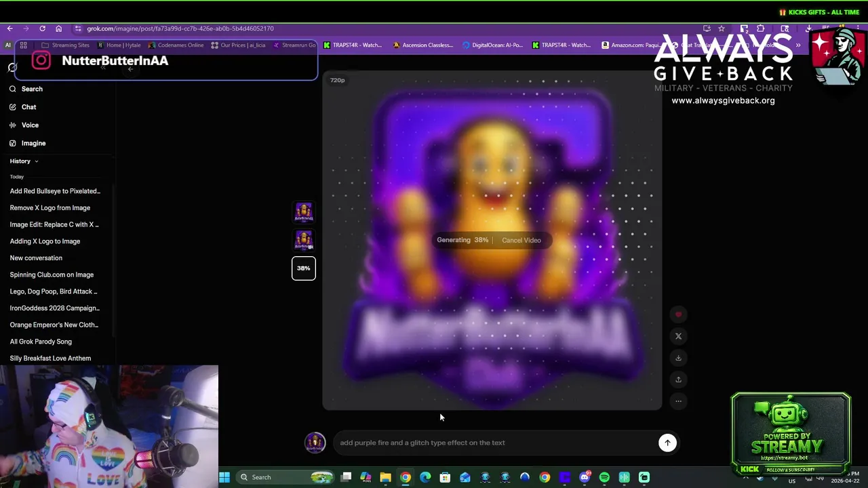Share image to X icon
The width and height of the screenshot is (868, 488).
click(x=678, y=336)
